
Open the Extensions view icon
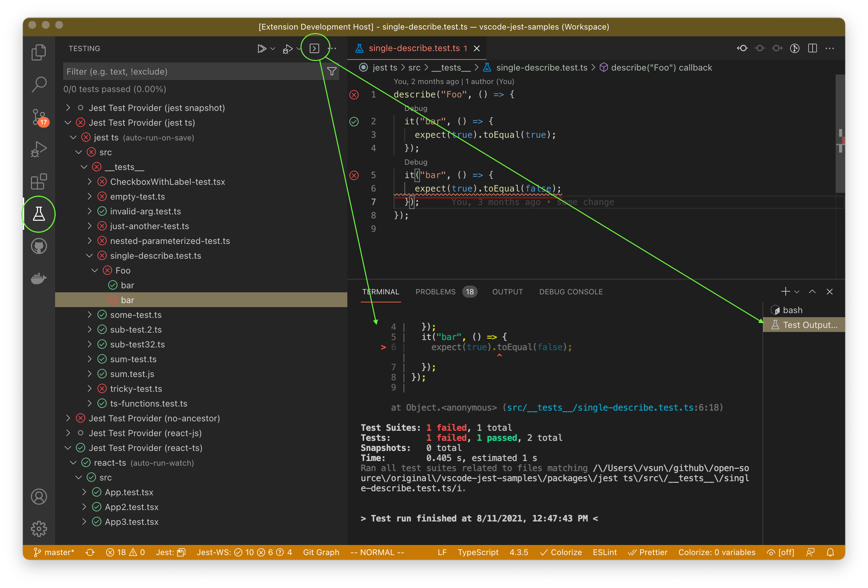coord(39,182)
